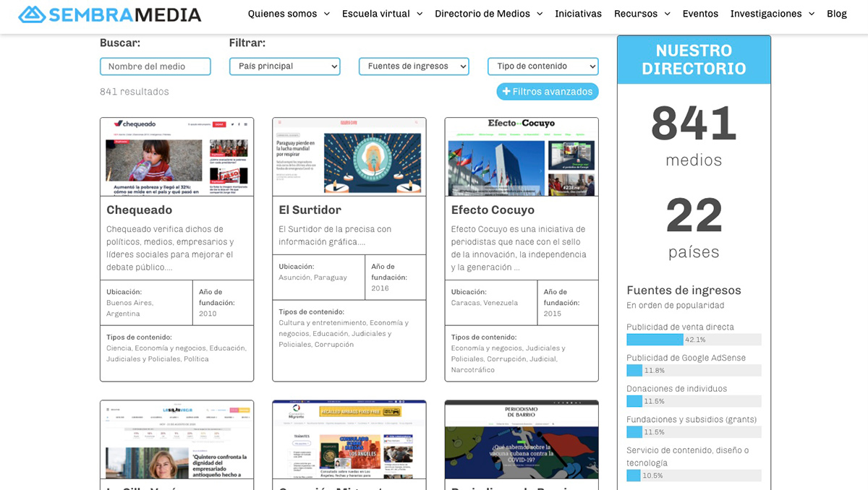The height and width of the screenshot is (490, 868).
Task: Open the Fuentes de ingresos filter dropdown
Action: click(414, 66)
